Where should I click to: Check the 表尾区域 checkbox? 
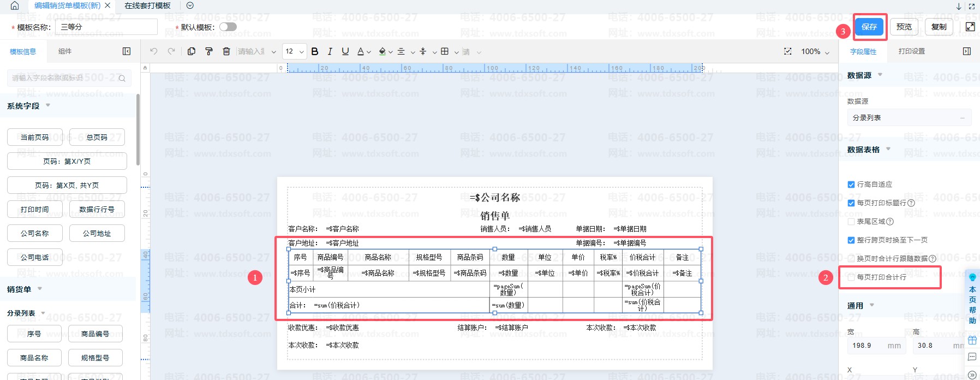[x=851, y=222]
